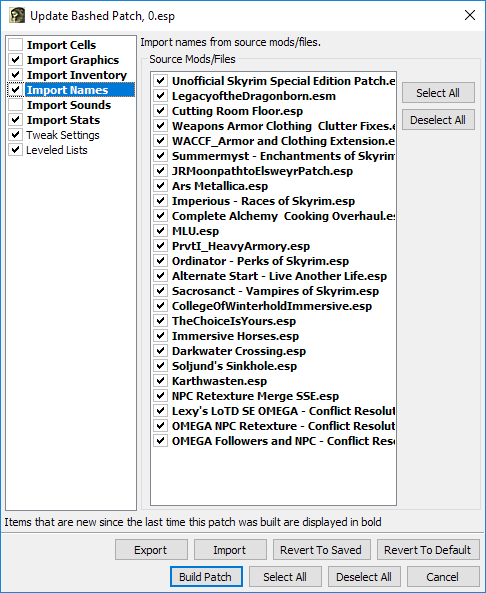Select the Immersive Horses.esp list entry
The height and width of the screenshot is (593, 486).
pos(235,336)
